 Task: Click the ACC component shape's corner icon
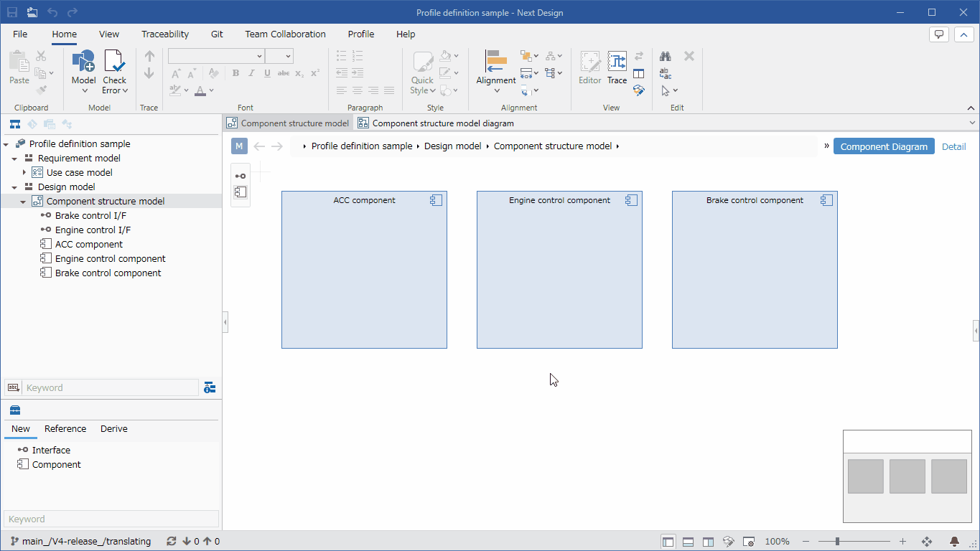(x=436, y=200)
